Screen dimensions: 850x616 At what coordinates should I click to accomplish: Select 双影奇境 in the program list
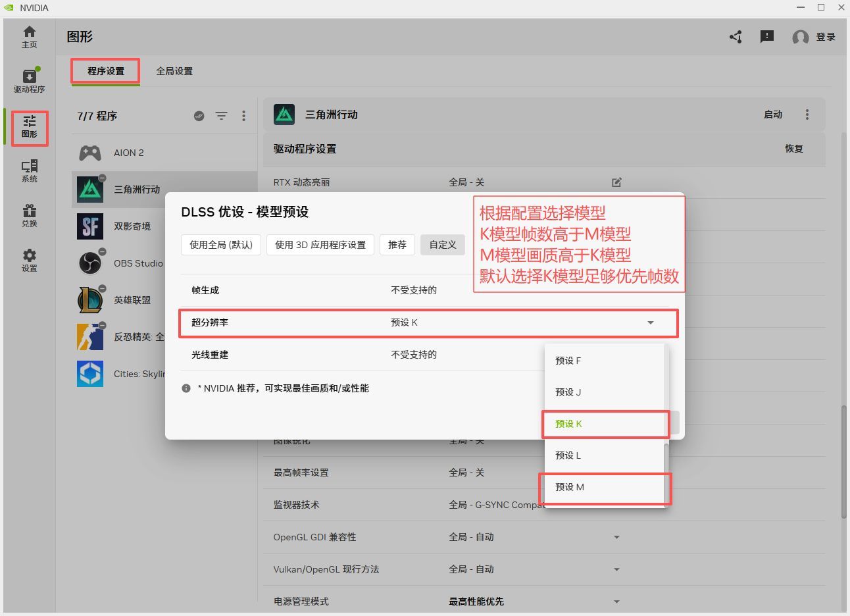click(x=118, y=226)
